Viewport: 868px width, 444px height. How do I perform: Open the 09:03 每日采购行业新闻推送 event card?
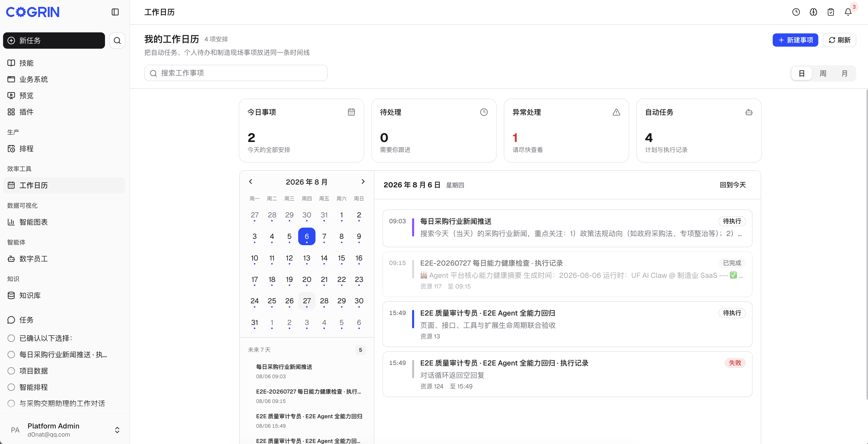(x=568, y=228)
